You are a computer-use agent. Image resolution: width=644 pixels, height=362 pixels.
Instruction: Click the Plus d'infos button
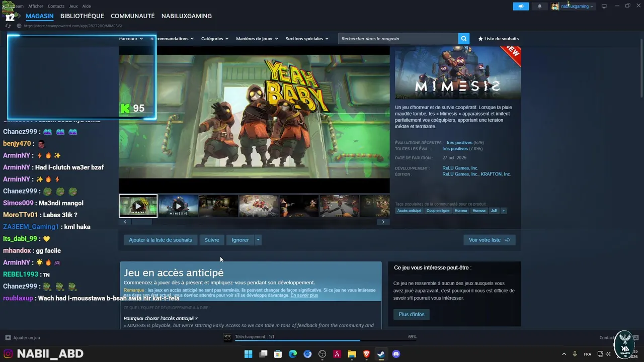pos(412,314)
